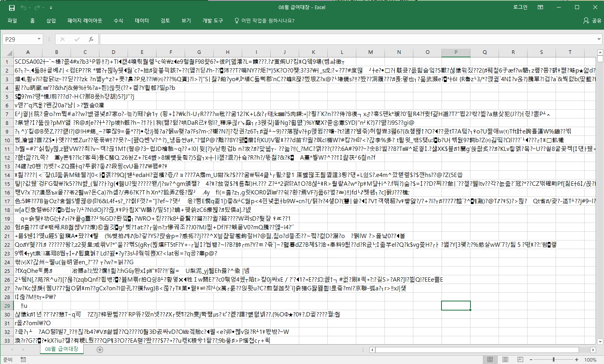604x364 pixels.
Task: Open Customize Quick Access Toolbar dropdown
Action: [x=51, y=8]
